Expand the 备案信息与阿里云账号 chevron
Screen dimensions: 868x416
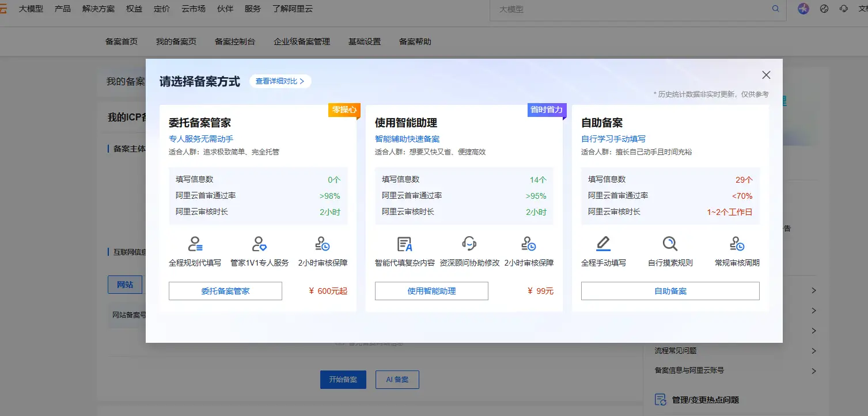pos(814,371)
